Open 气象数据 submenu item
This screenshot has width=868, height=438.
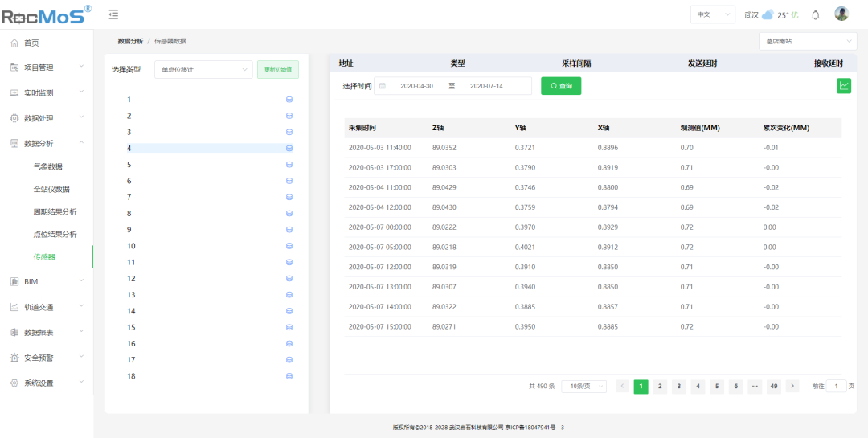pos(47,166)
